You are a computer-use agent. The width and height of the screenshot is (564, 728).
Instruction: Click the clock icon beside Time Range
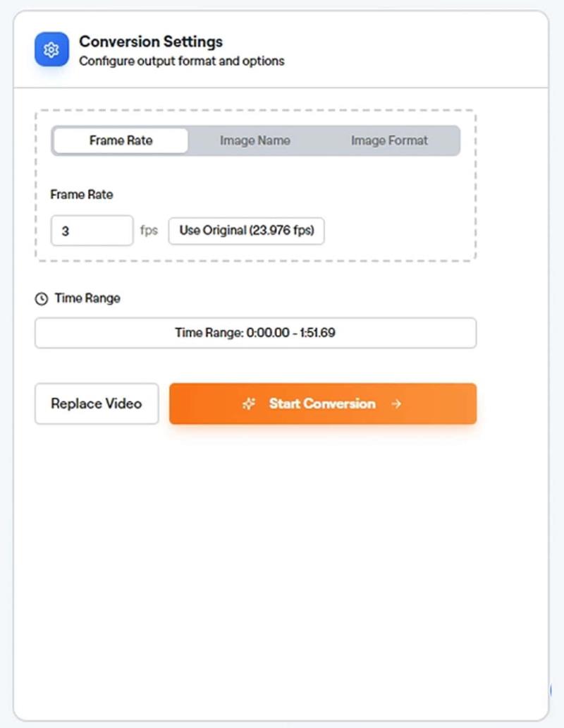(x=42, y=298)
